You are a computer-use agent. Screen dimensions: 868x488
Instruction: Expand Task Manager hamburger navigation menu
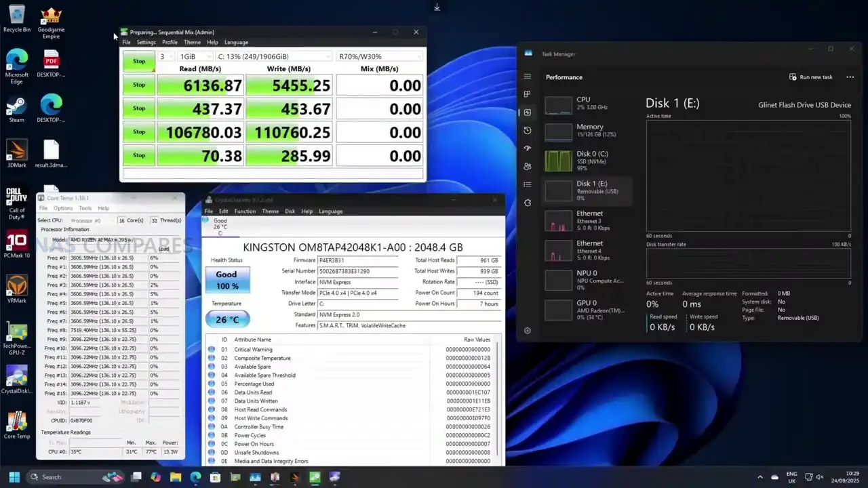pyautogui.click(x=528, y=77)
